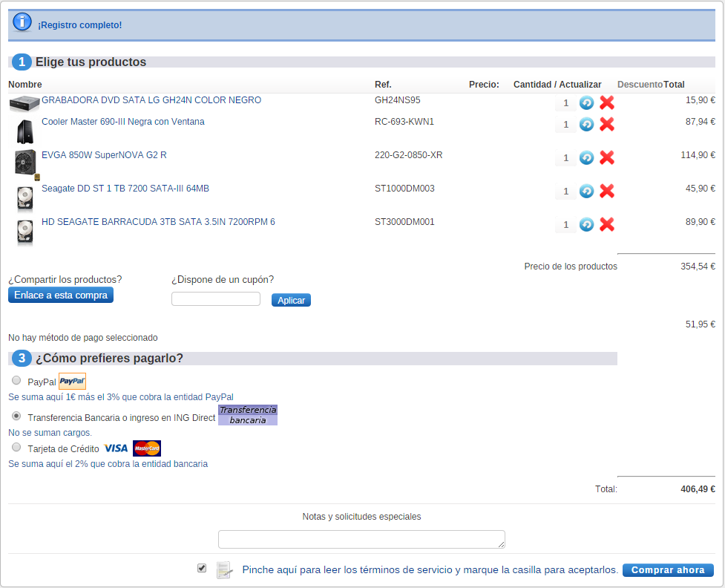This screenshot has width=725, height=588.
Task: Focus the Notas y solicitudes especiales box
Action: pos(361,540)
